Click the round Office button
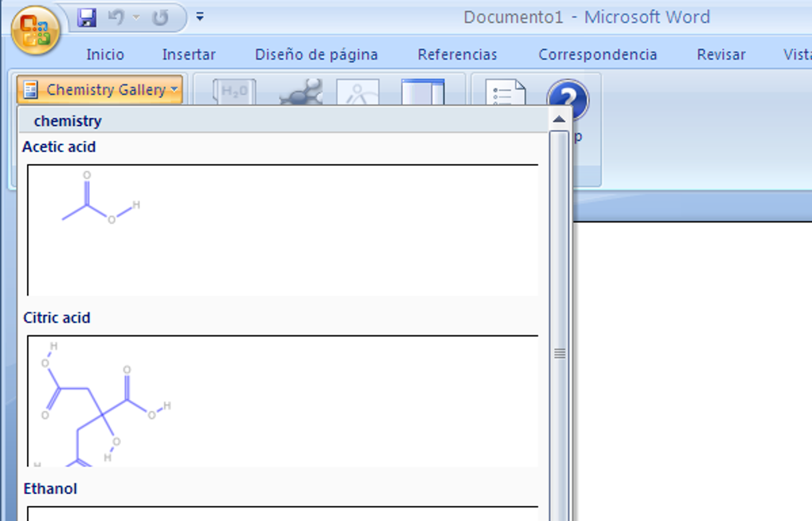 (x=35, y=30)
